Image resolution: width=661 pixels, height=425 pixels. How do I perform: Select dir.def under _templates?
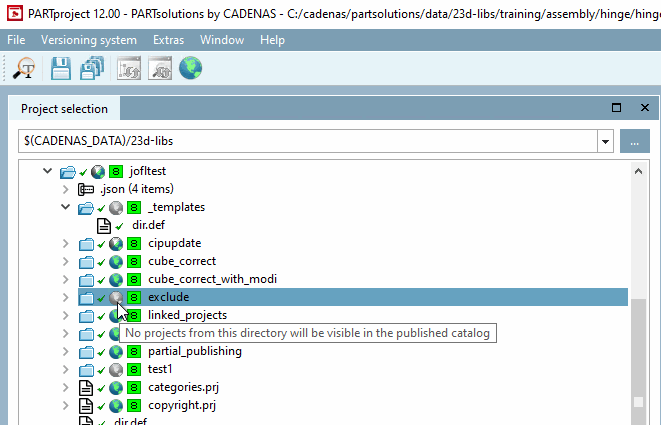(x=148, y=225)
